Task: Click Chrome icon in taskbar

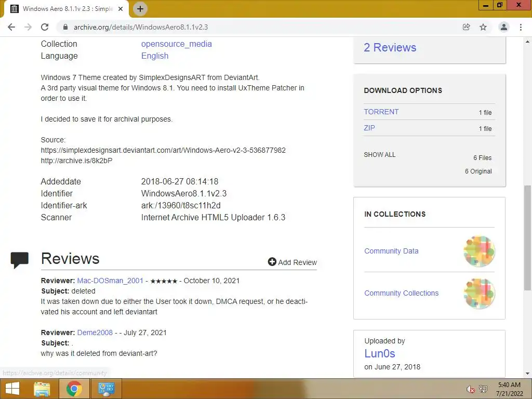Action: point(74,389)
